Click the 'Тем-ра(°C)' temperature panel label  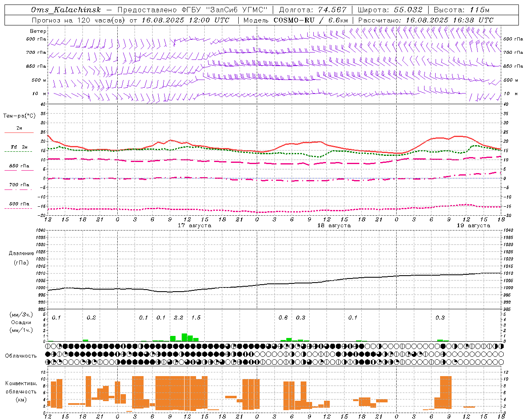tap(19, 116)
